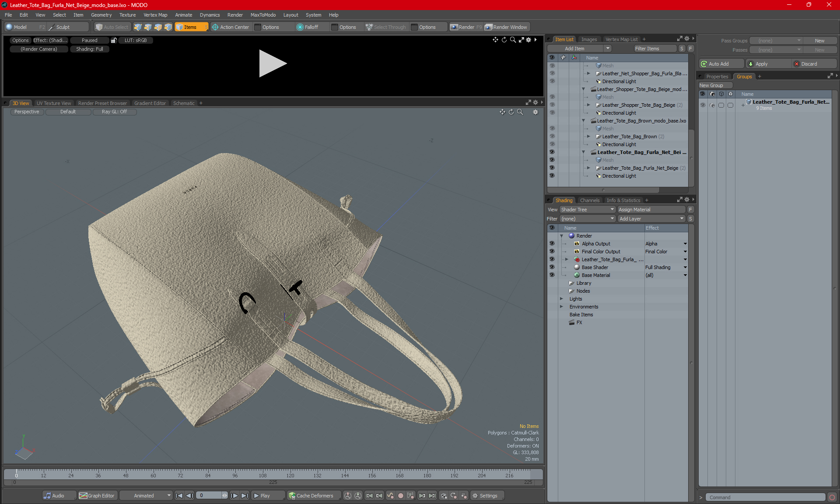Open Render Window
840x504 pixels.
pos(506,27)
